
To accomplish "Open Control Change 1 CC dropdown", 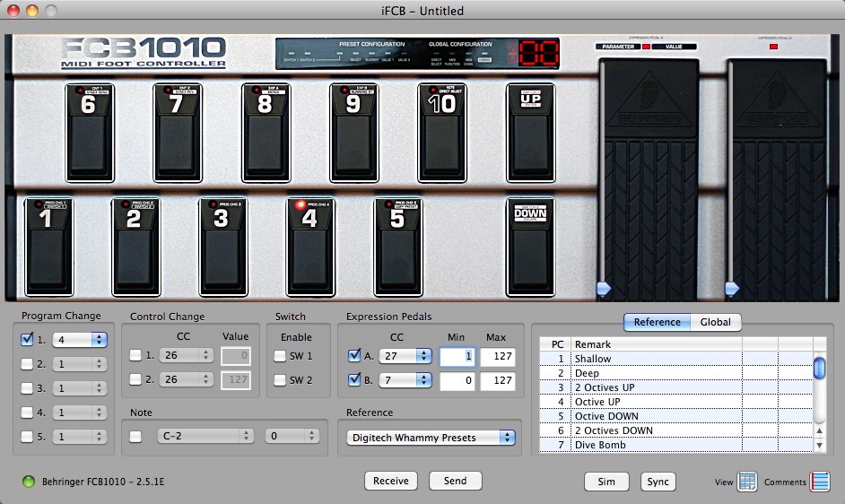I will [187, 355].
